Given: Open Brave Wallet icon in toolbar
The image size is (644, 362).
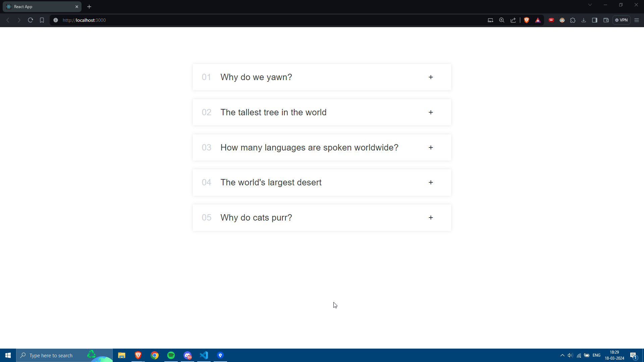Looking at the screenshot, I should coord(606,20).
